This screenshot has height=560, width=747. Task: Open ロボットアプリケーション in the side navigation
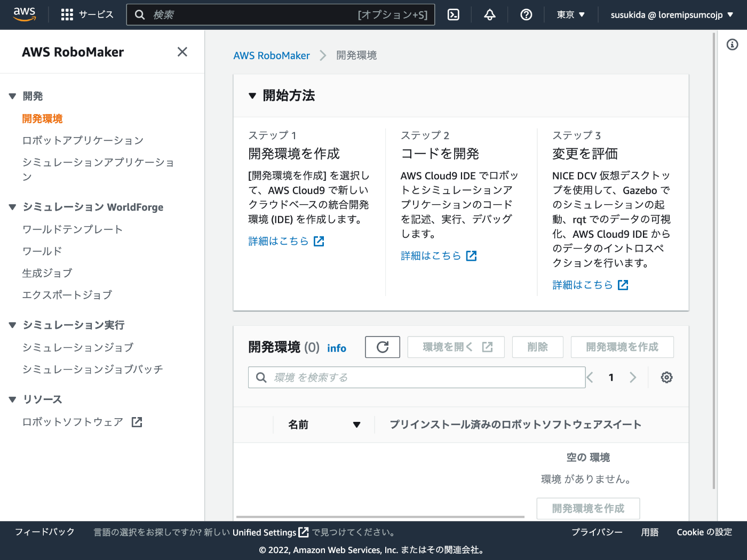[x=83, y=141]
